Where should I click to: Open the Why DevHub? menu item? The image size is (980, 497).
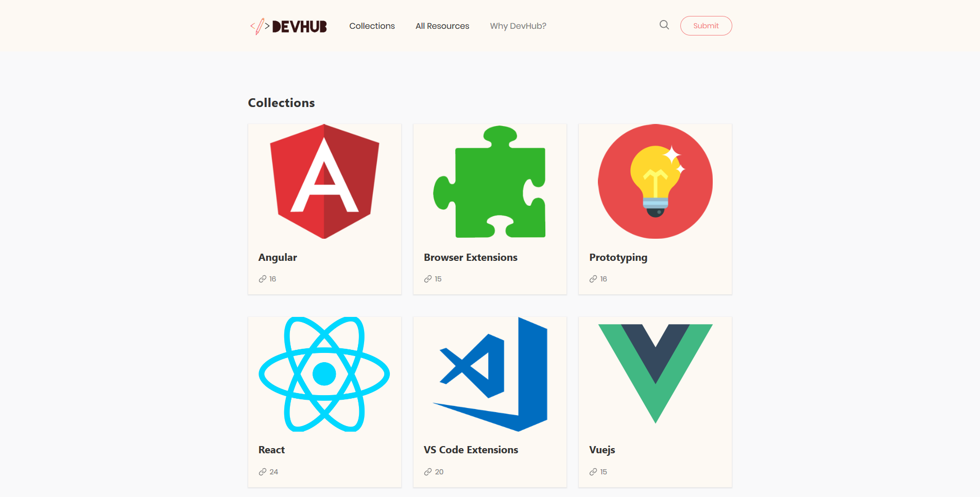point(518,26)
